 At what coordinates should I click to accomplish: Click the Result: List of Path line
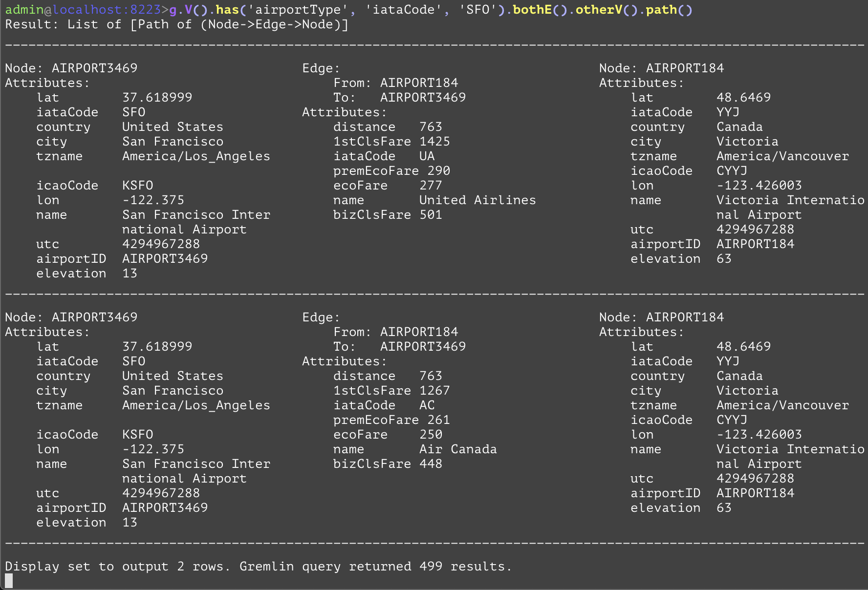pyautogui.click(x=177, y=24)
